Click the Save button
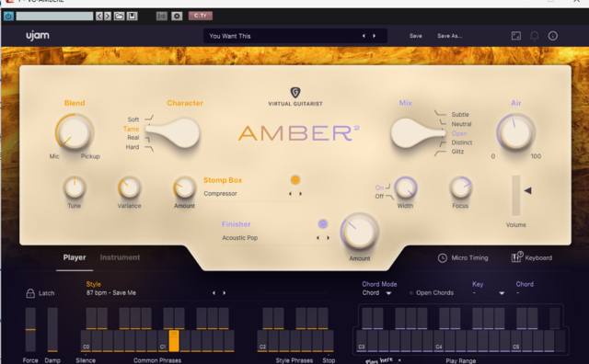 [415, 36]
